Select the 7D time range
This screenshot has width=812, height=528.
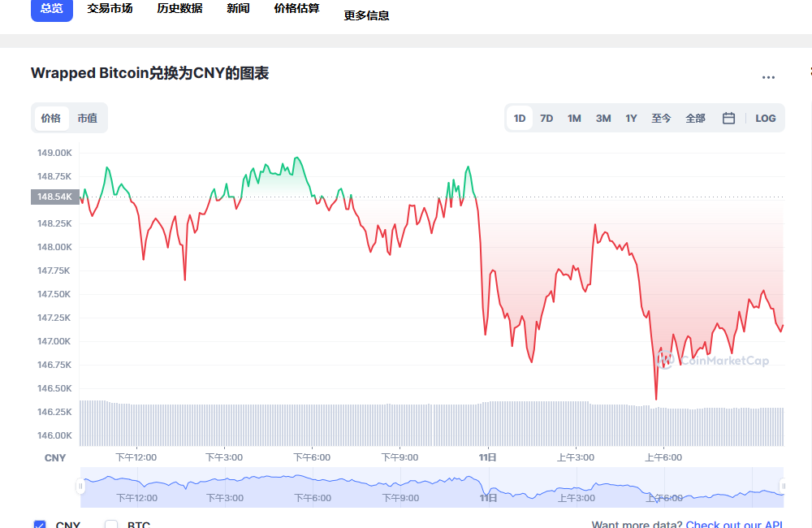[x=546, y=118]
